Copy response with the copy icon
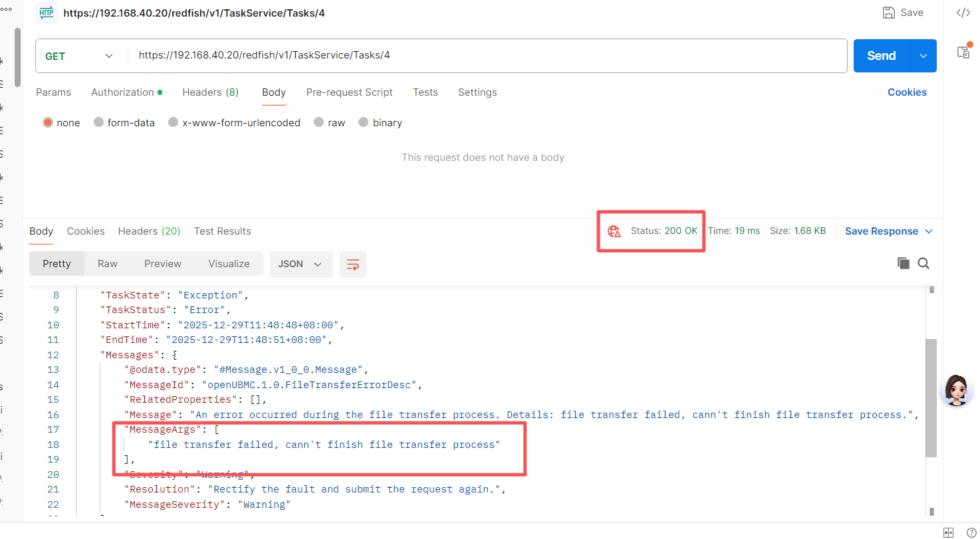 pyautogui.click(x=903, y=263)
